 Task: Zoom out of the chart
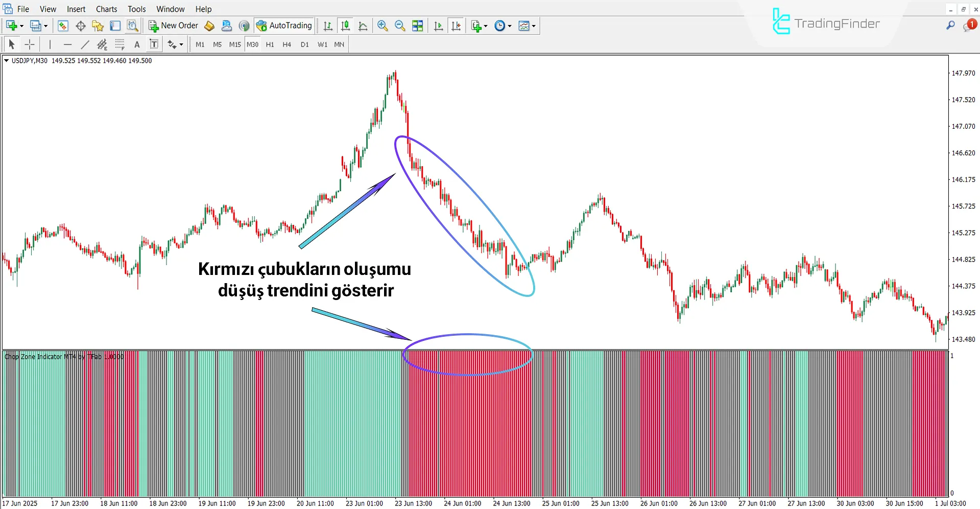tap(400, 26)
